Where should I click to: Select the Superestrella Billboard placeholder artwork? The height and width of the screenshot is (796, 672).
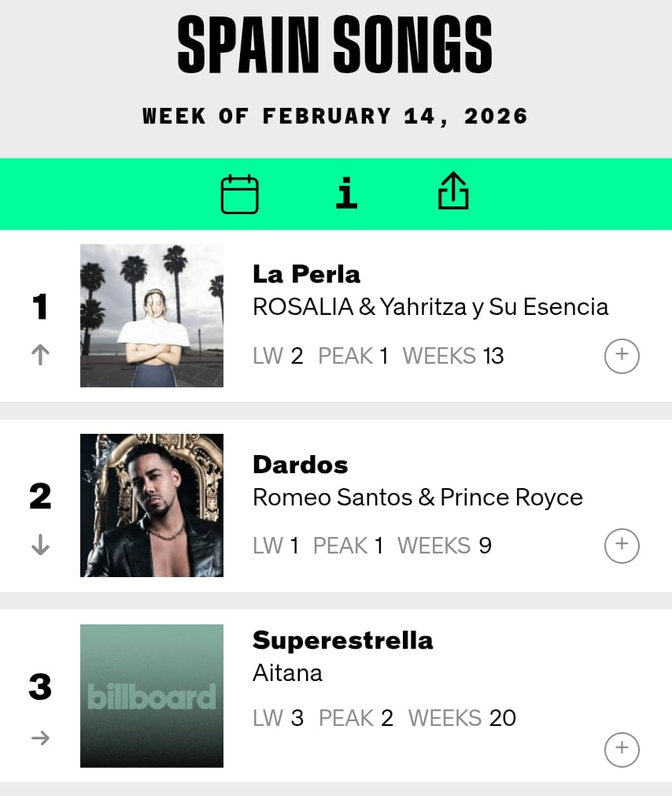152,696
